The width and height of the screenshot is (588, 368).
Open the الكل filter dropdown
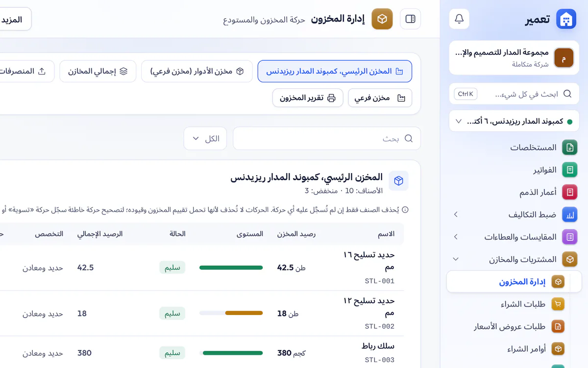205,138
